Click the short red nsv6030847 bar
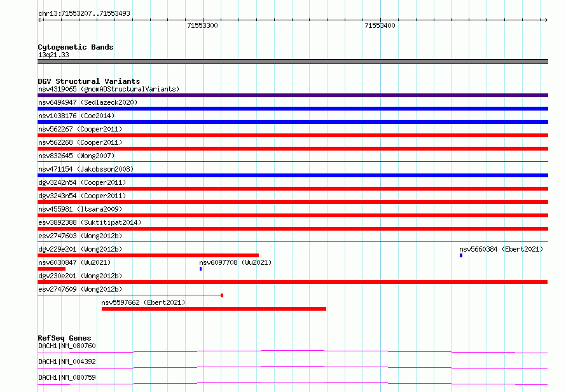 (52, 269)
